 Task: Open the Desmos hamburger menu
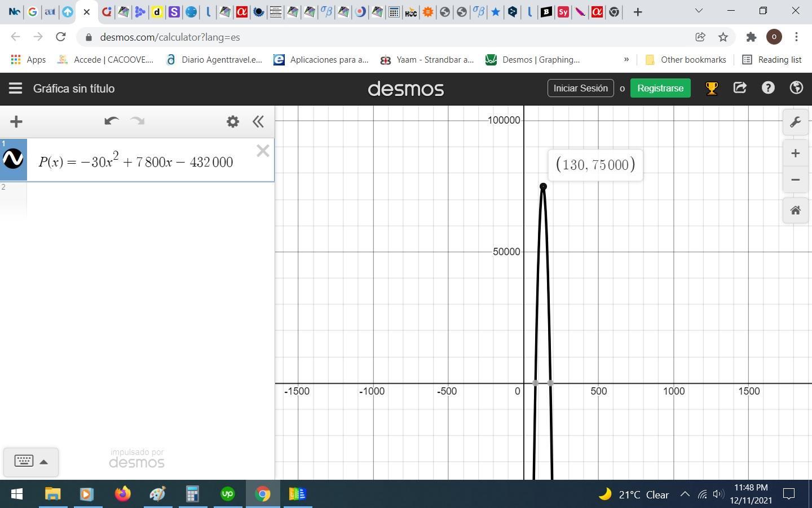click(x=15, y=88)
